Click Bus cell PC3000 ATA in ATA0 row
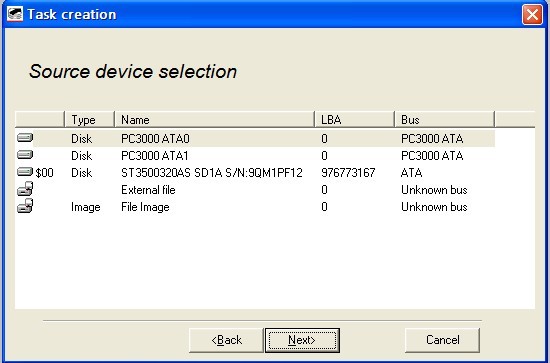Image resolution: width=550 pixels, height=363 pixels. click(432, 139)
